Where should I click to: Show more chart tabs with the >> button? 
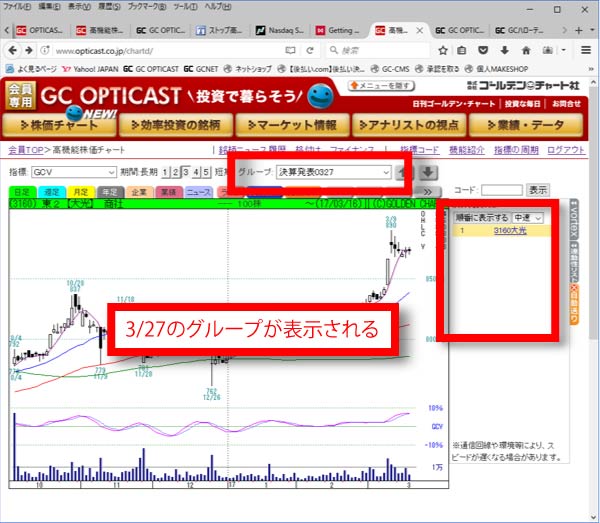coord(427,192)
